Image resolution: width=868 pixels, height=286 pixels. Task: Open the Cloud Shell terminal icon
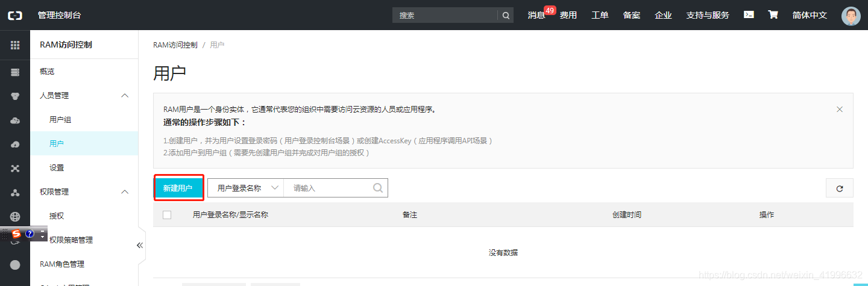pos(749,14)
